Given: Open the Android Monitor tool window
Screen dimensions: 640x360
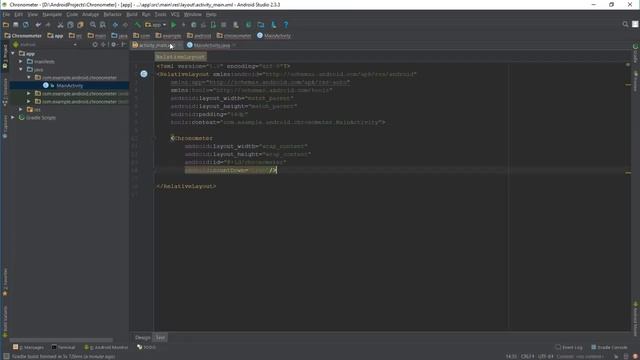Looking at the screenshot, I should pyautogui.click(x=106, y=347).
